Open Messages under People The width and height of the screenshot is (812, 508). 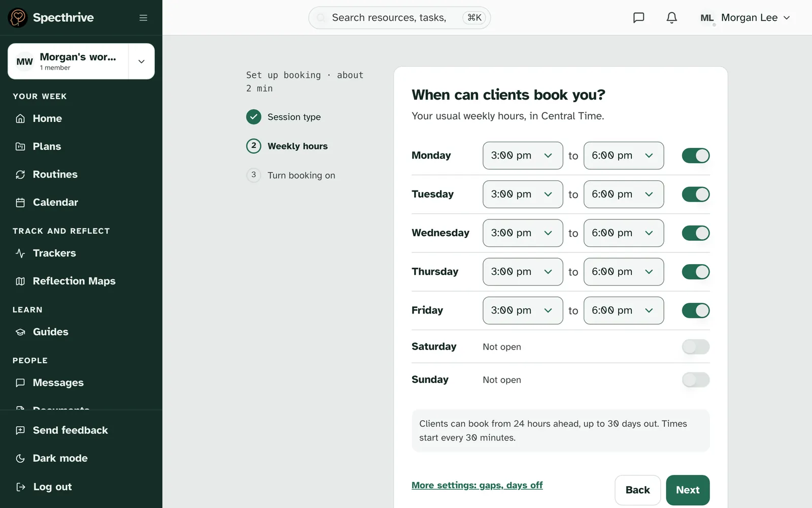click(x=81, y=383)
